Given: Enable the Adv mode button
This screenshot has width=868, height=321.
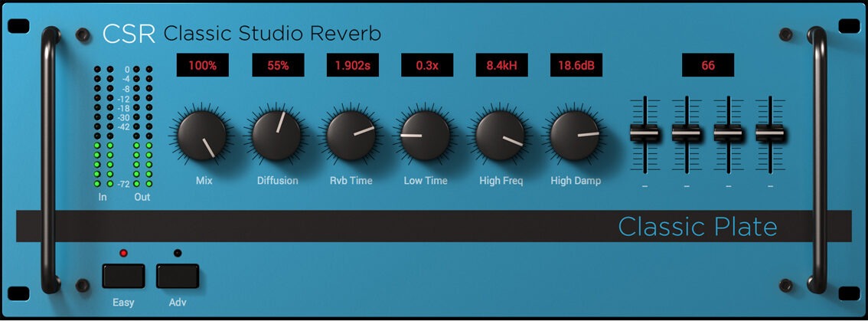Looking at the screenshot, I should click(x=178, y=275).
